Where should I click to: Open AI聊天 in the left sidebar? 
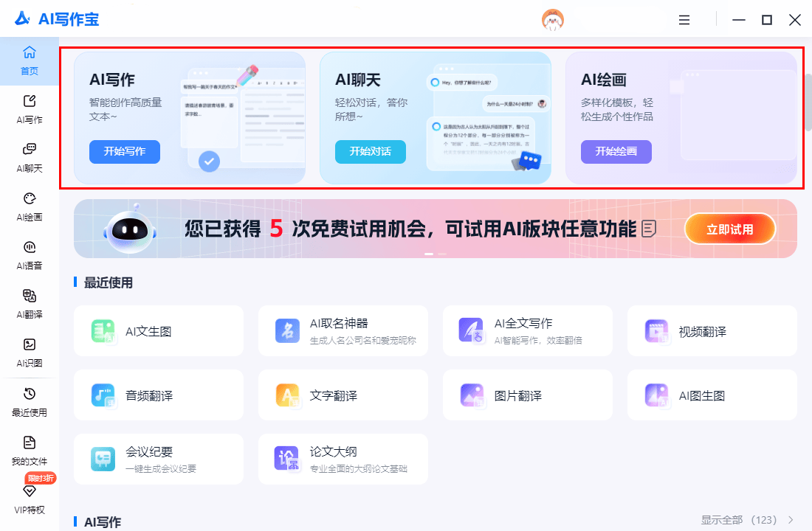[30, 157]
